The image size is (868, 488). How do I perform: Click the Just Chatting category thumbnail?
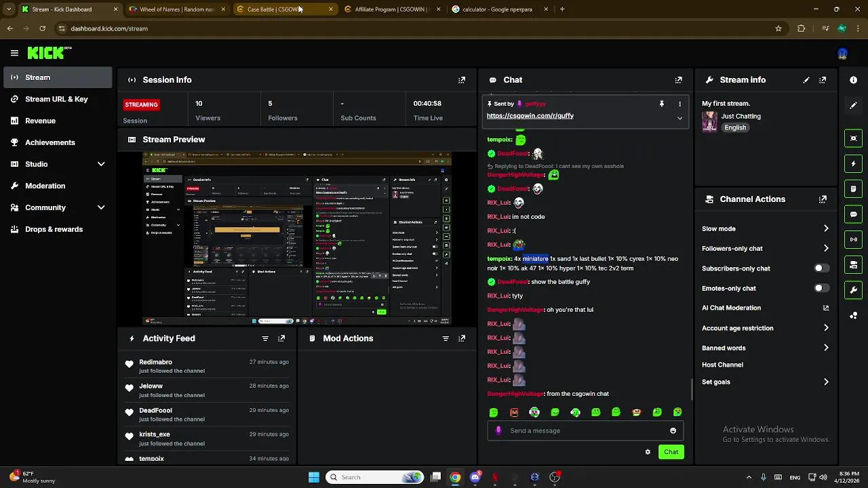(709, 121)
